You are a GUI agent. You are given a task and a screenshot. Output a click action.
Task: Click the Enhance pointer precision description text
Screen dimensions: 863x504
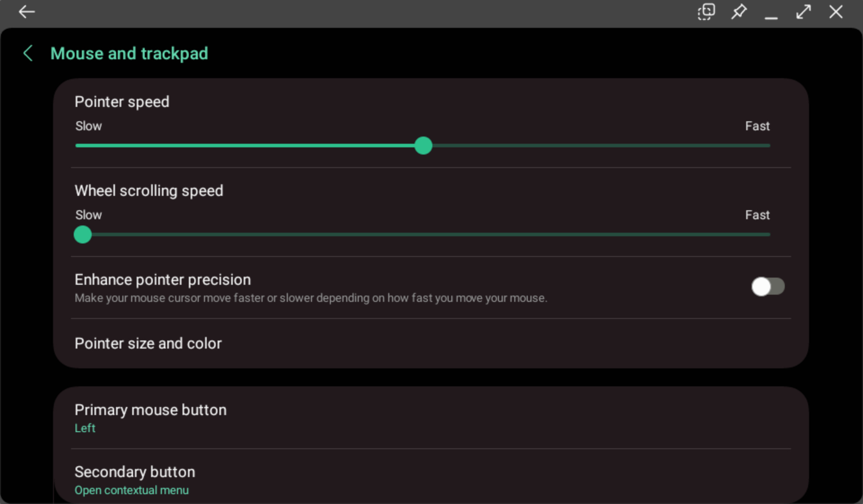point(311,298)
